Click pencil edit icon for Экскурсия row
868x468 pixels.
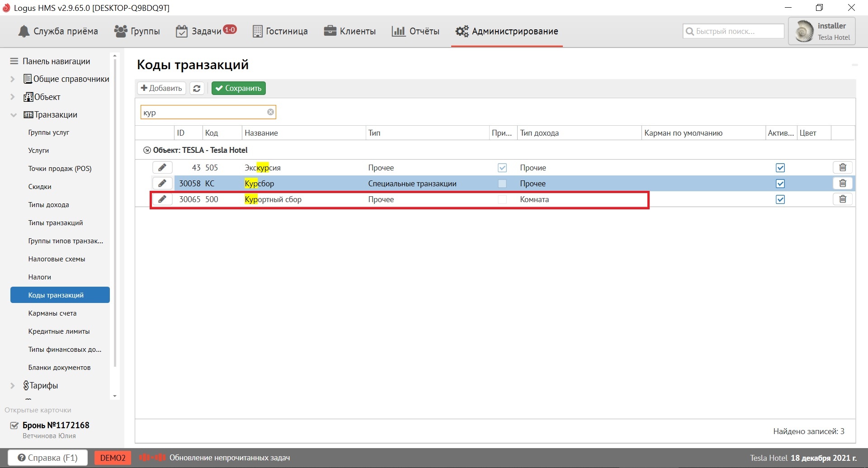pyautogui.click(x=162, y=168)
